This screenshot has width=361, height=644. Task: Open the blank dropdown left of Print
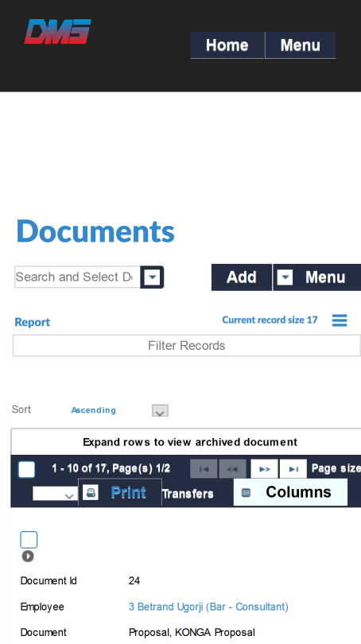point(55,494)
